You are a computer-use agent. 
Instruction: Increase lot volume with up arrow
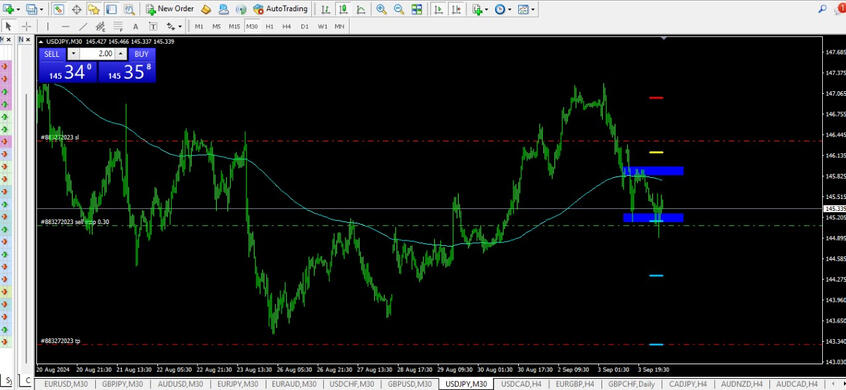tap(121, 54)
